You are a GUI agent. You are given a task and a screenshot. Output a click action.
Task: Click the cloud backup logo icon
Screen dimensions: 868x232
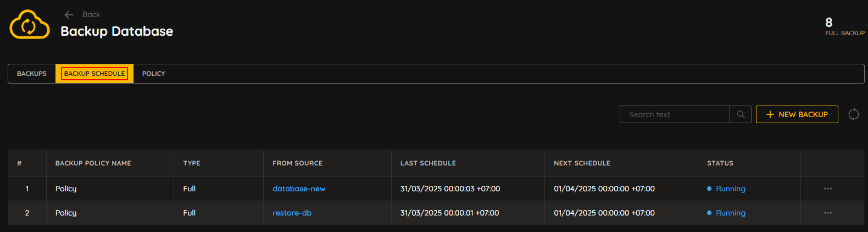point(30,24)
